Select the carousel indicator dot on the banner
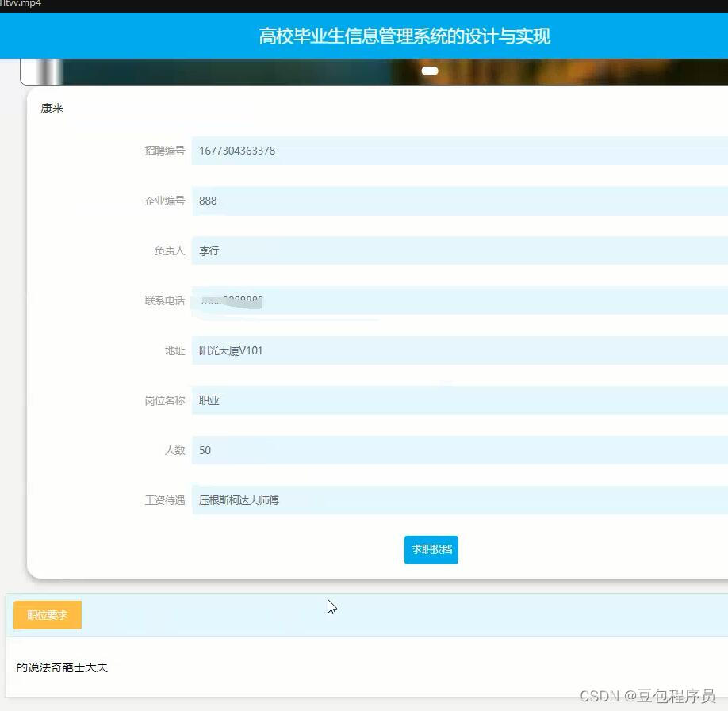The width and height of the screenshot is (728, 711). click(x=429, y=71)
